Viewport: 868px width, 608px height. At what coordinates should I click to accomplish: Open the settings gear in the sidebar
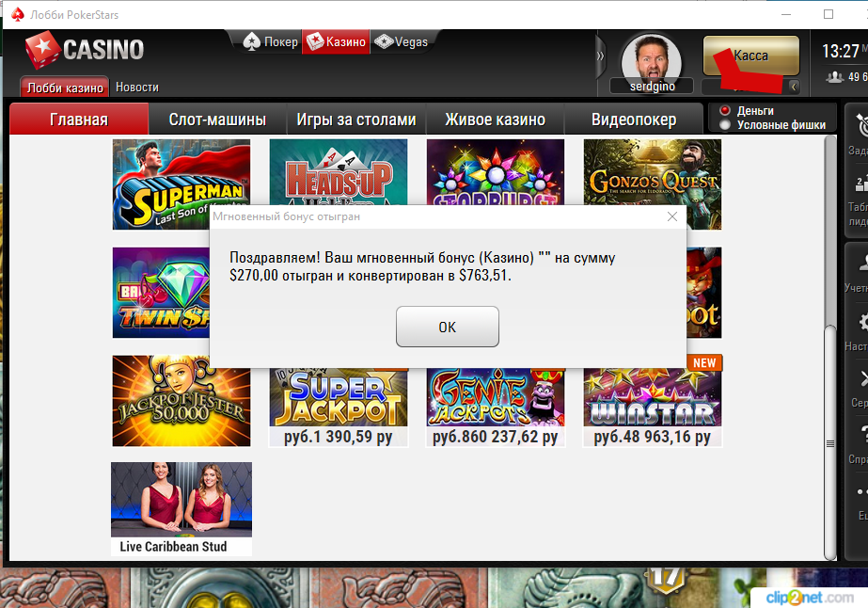tap(862, 323)
